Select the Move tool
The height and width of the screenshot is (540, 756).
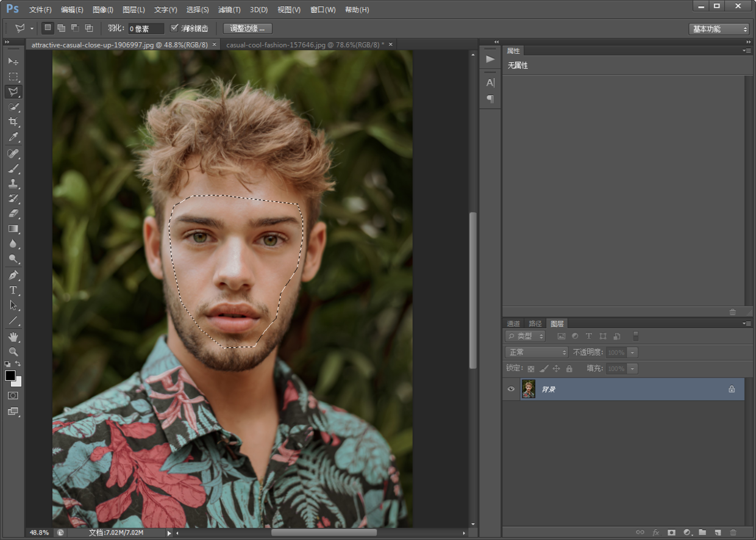[13, 62]
